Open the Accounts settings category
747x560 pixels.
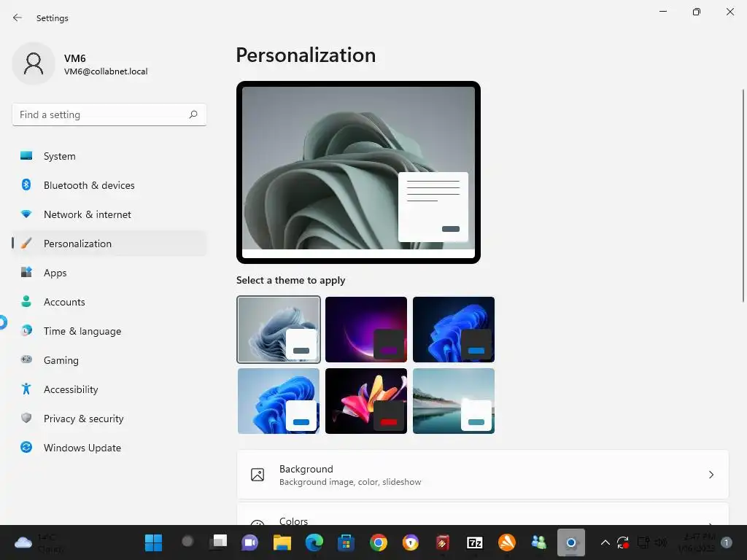(109, 301)
